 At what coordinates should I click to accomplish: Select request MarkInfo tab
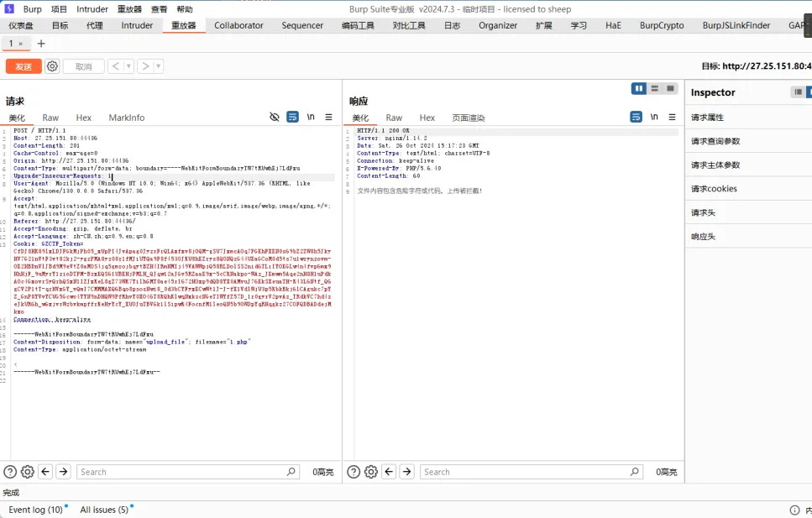[x=126, y=118]
